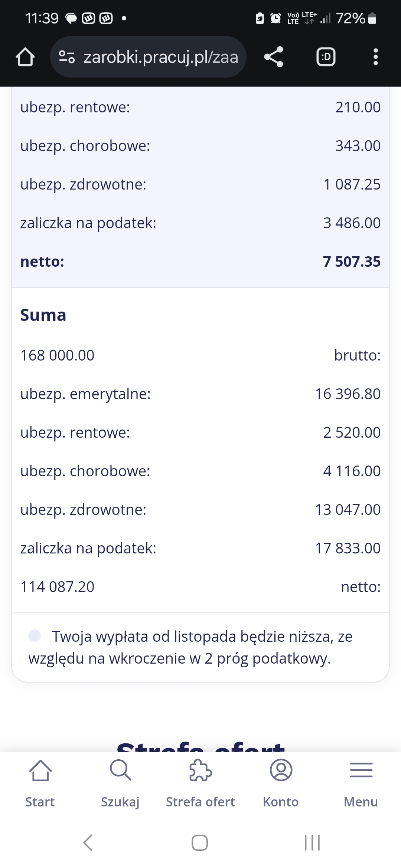Tap the zarobki.pracuj.pl address bar
The height and width of the screenshot is (868, 401).
[160, 57]
